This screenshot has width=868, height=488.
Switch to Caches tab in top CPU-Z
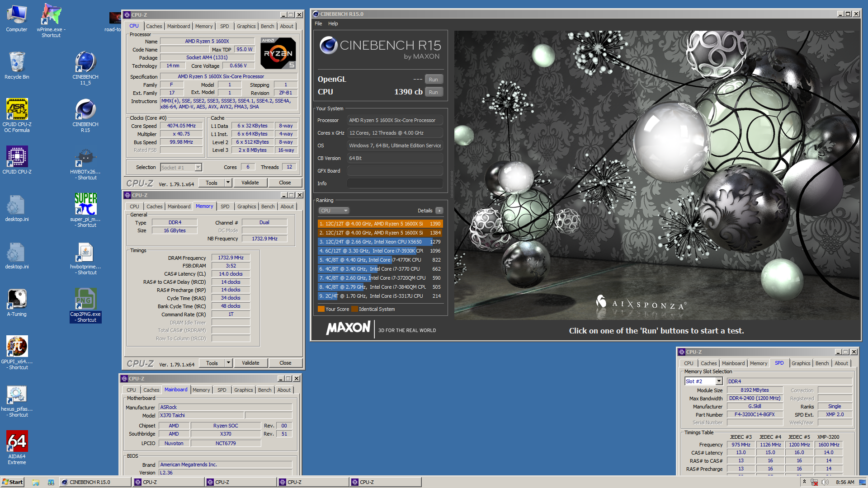point(154,26)
